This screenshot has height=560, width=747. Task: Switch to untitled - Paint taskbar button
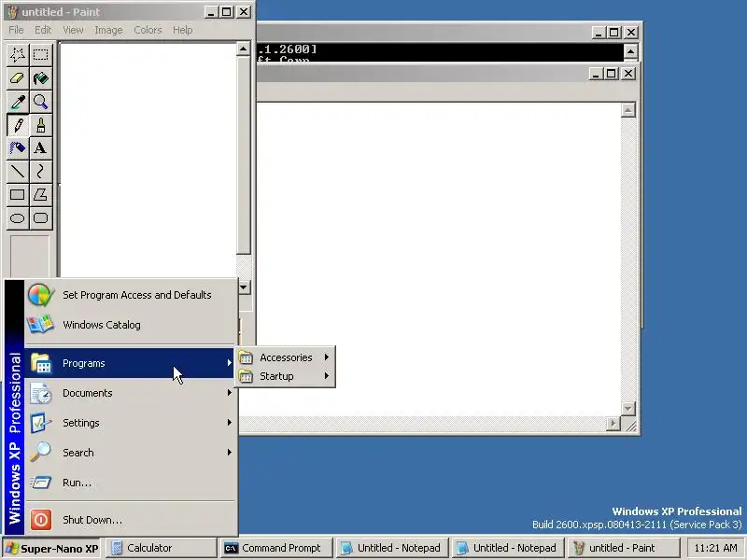point(624,548)
